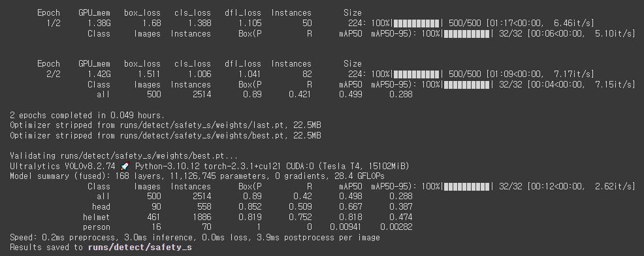
Task: Select recall value '0.421'
Action: (x=300, y=95)
